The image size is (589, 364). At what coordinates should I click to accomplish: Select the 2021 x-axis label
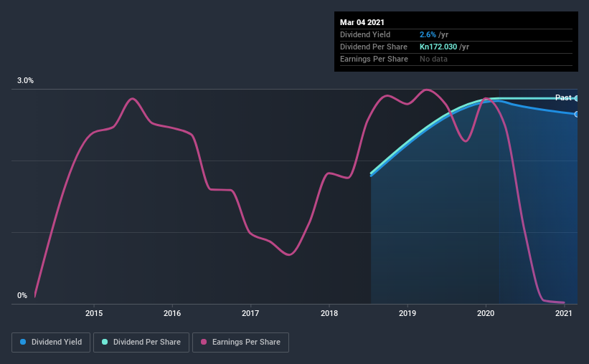tap(564, 313)
